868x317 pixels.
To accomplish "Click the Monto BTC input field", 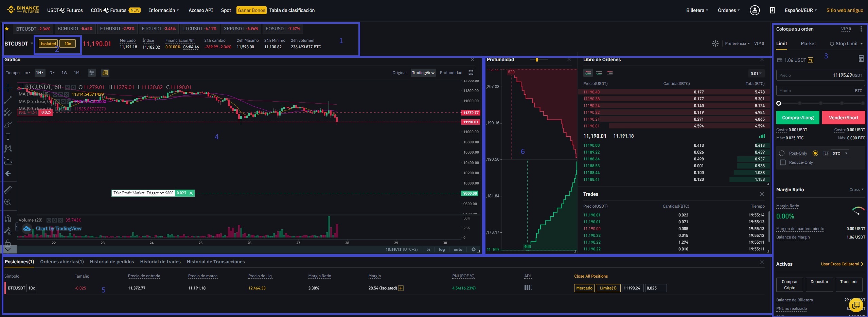I will [x=820, y=91].
